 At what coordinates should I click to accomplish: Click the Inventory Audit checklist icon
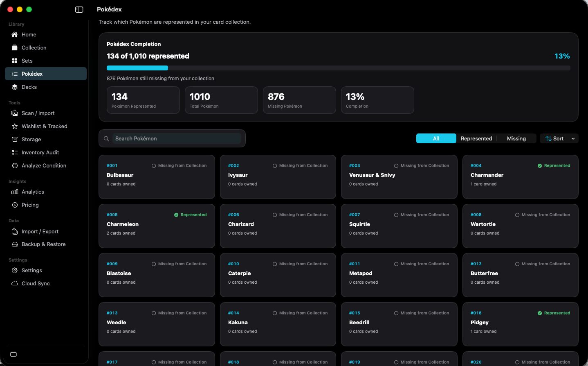[x=15, y=153]
